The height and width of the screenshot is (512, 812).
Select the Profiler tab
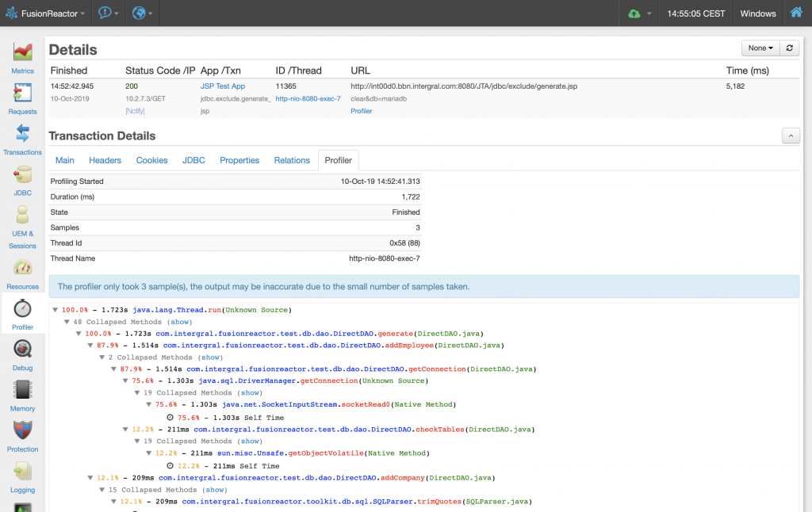point(338,160)
